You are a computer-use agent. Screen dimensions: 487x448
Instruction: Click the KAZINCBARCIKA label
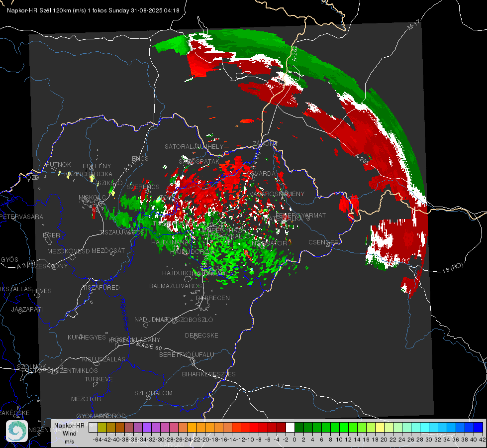88,174
